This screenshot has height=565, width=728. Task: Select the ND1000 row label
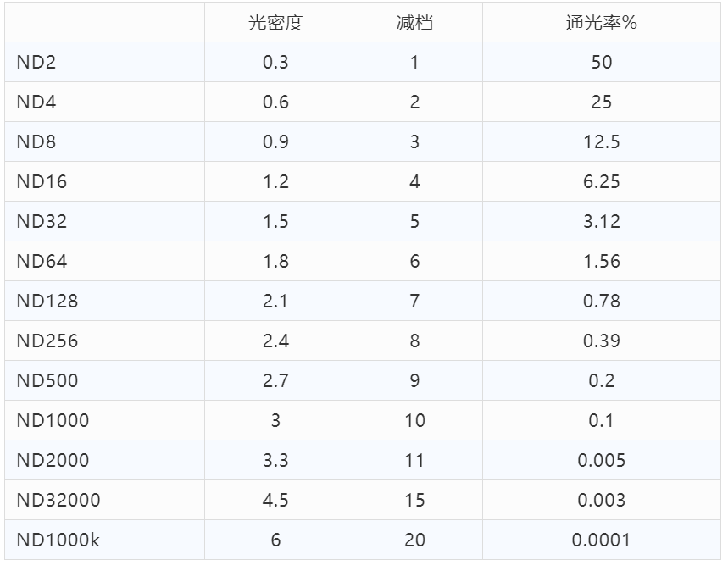coord(53,421)
